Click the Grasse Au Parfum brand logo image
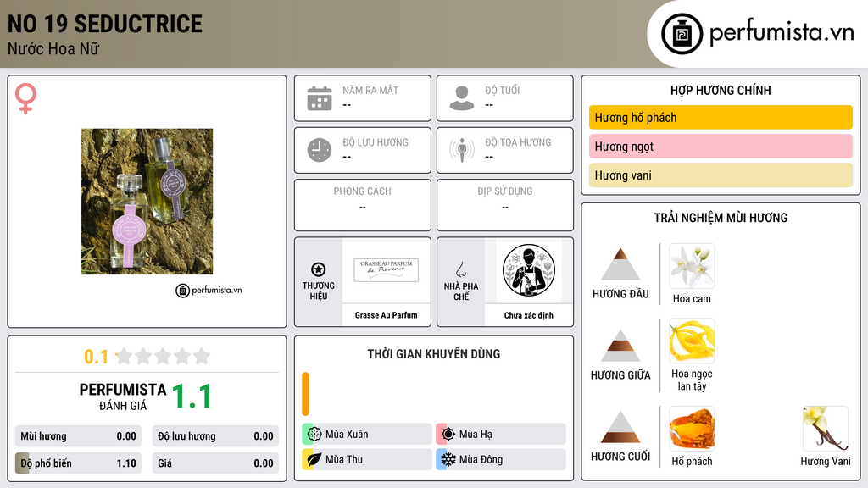The image size is (868, 488). tap(387, 270)
